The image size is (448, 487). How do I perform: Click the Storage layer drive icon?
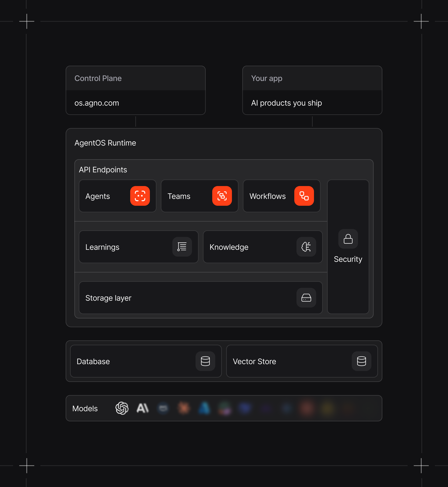click(x=306, y=298)
